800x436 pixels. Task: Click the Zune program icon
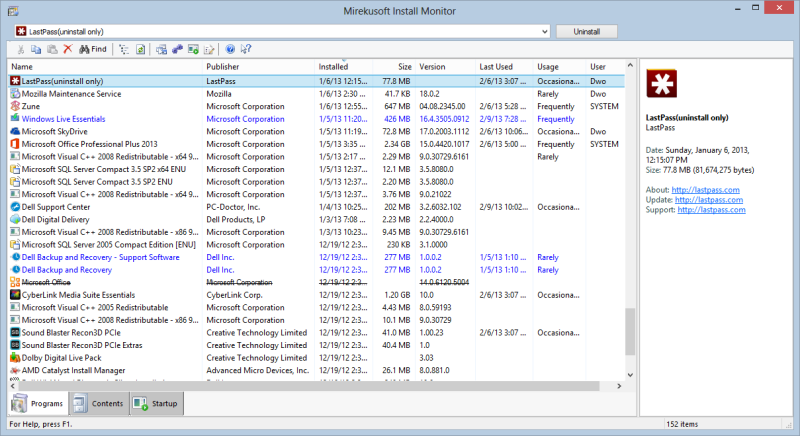(15, 106)
